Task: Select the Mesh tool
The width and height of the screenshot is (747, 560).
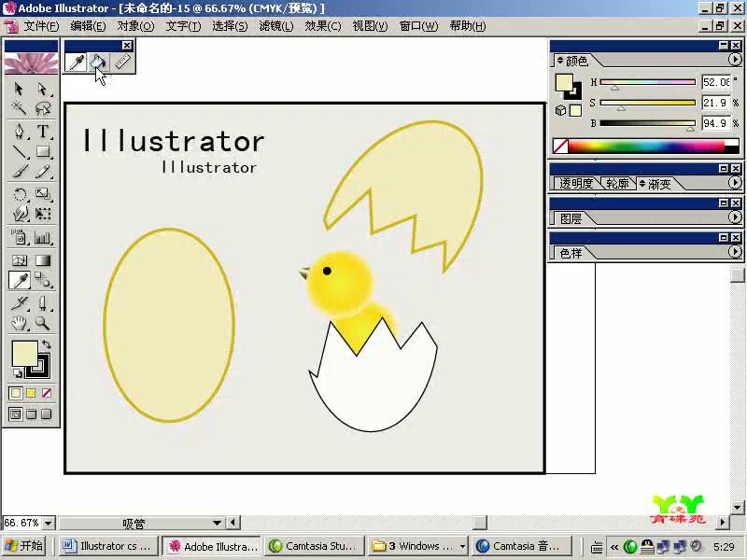Action: tap(19, 260)
